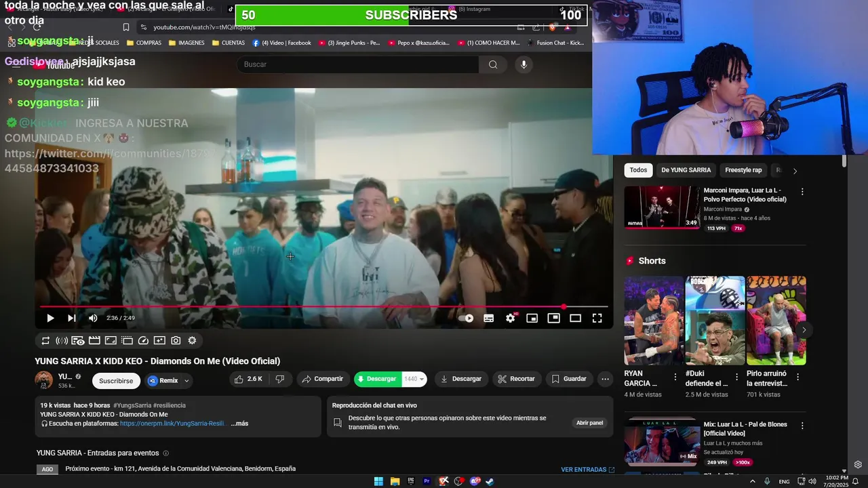Toggle subtitles in the player
This screenshot has height=488, width=868.
(488, 318)
